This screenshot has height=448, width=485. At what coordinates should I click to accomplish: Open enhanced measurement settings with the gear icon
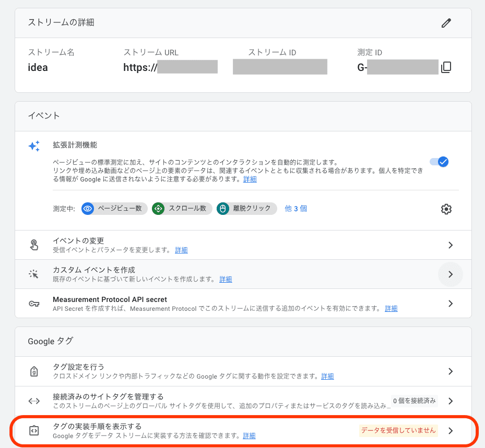(x=446, y=209)
